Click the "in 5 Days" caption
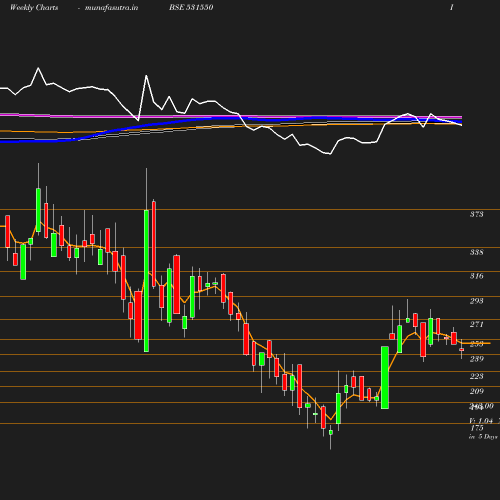 point(483,436)
